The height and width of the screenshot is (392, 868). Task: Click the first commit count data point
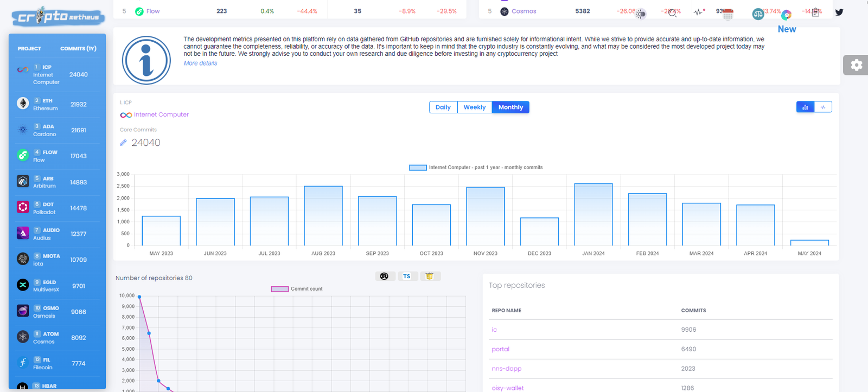pyautogui.click(x=139, y=297)
